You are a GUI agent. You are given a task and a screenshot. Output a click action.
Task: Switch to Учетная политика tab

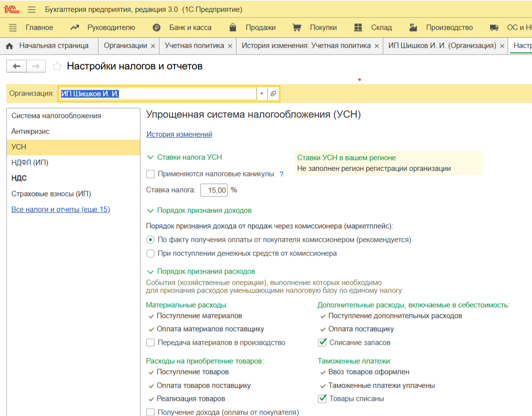[x=195, y=46]
